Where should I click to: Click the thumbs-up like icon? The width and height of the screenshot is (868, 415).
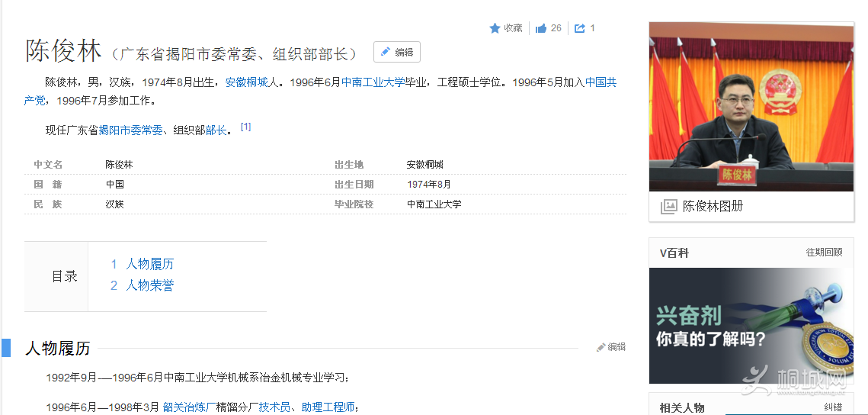(541, 28)
